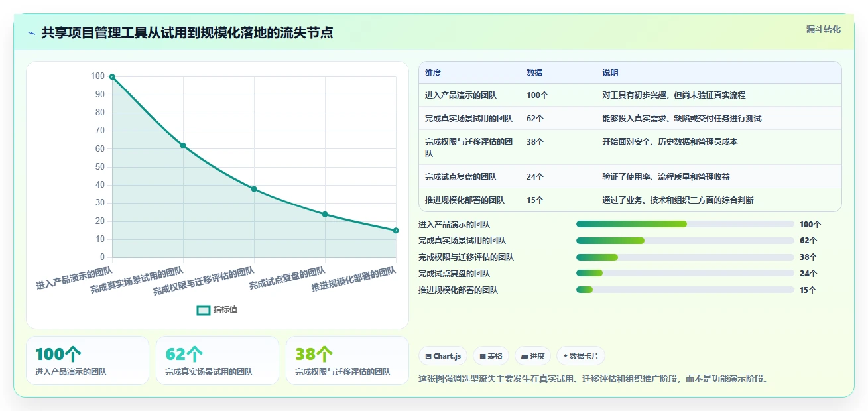Click 100个 value beside the progress bar
Viewport: 868px width, 411px height.
pyautogui.click(x=810, y=225)
